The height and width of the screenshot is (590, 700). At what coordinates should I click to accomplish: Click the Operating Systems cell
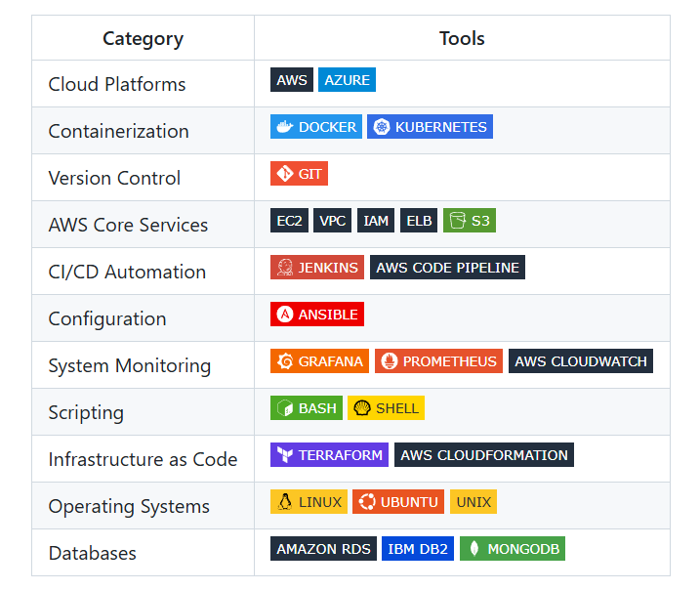click(x=143, y=506)
